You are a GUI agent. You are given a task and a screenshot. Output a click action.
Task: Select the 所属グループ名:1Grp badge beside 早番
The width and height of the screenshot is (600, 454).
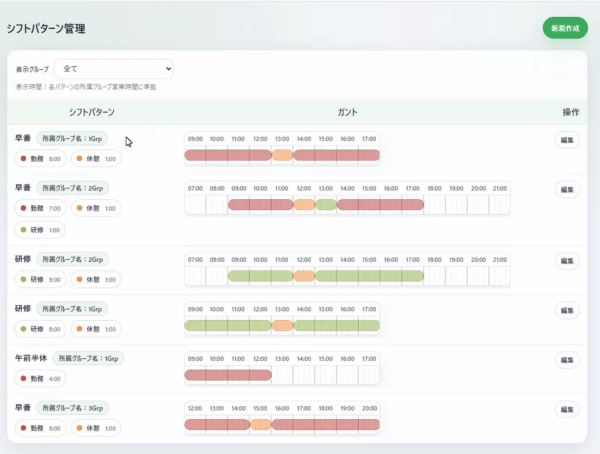72,139
